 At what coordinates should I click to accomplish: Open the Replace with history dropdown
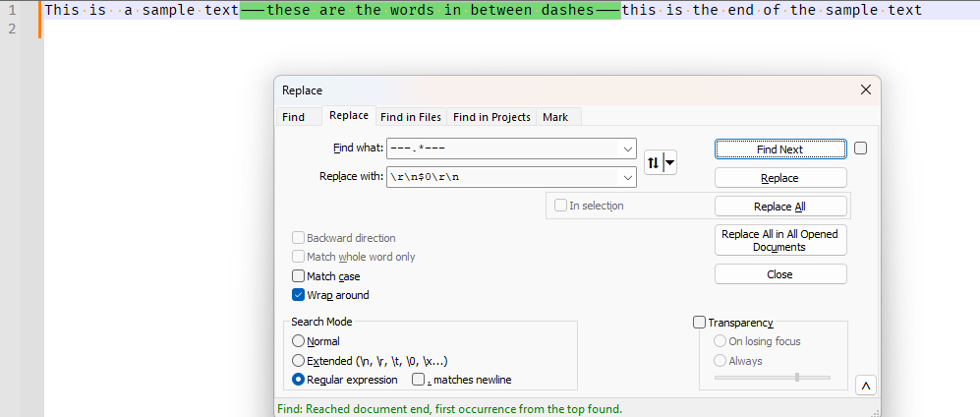[x=628, y=178]
